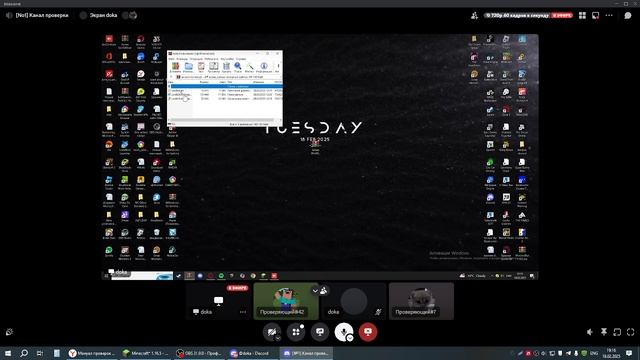Click the Экран doka stream label
The width and height of the screenshot is (640, 360).
click(x=103, y=15)
